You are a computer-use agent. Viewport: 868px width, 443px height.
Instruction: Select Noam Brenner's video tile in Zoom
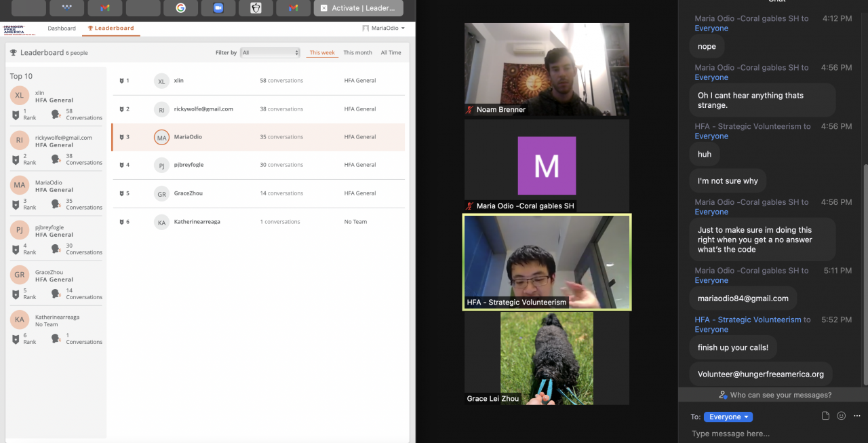[547, 69]
